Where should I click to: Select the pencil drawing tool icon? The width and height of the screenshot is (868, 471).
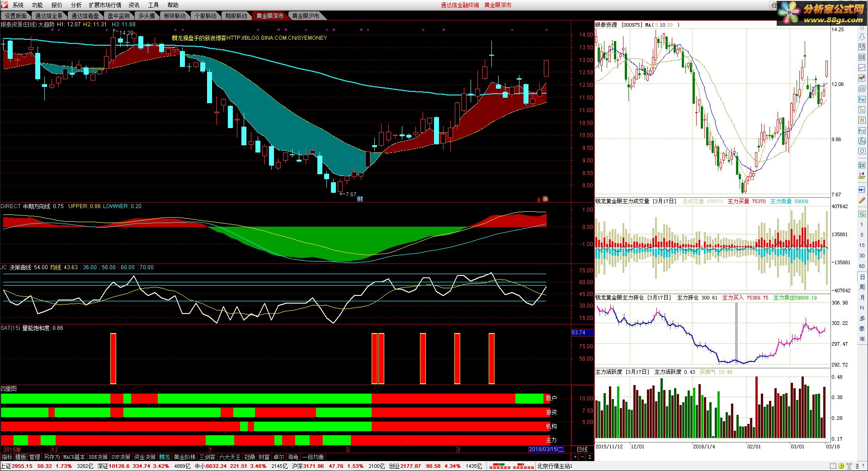click(862, 200)
